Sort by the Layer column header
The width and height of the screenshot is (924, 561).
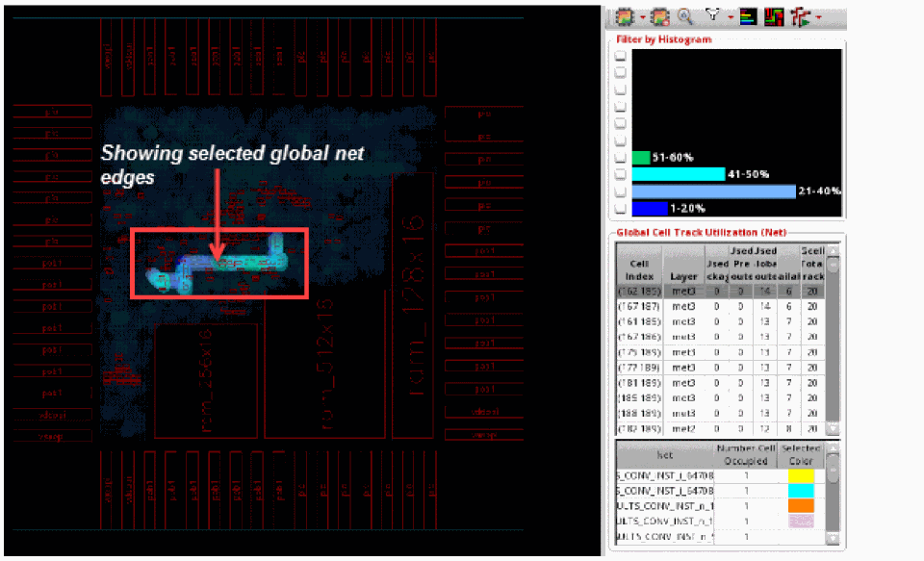(x=683, y=276)
